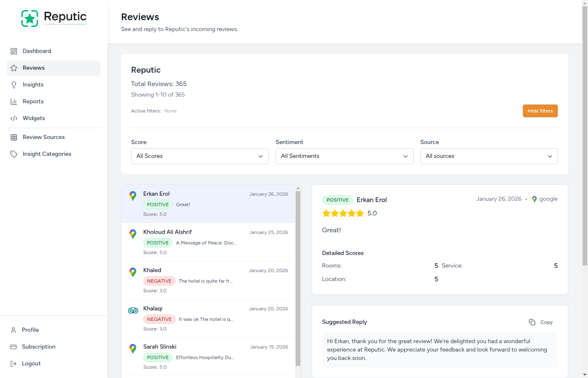
Task: Click the Profile person icon
Action: 14,330
